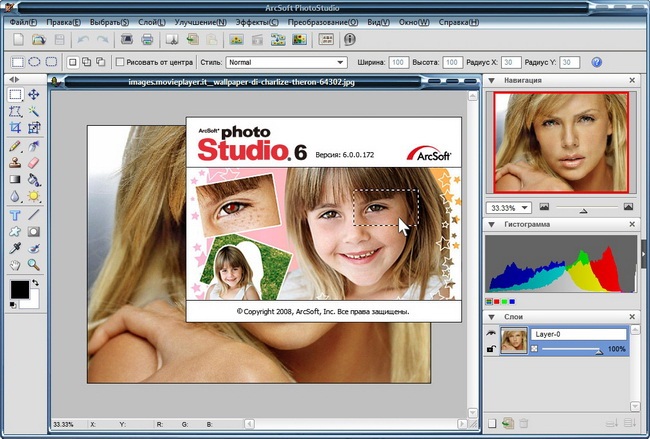Image resolution: width=650 pixels, height=439 pixels.
Task: Select the Paint Bucket tool
Action: [x=34, y=179]
